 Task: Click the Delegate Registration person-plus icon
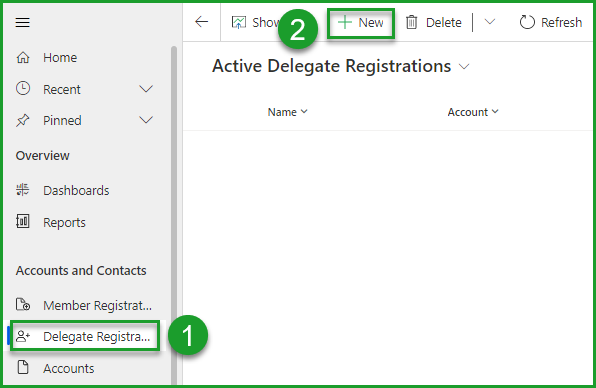(x=23, y=336)
